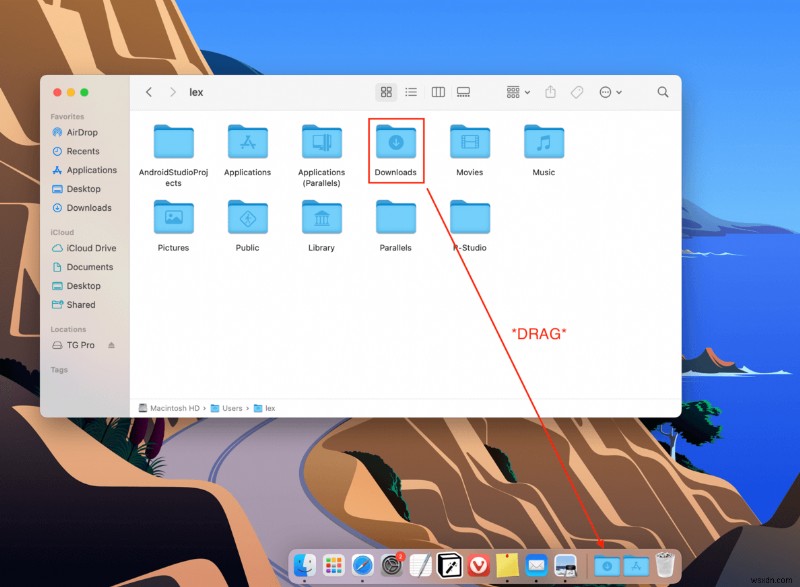Open Recents from the Finder sidebar
Screen dimensions: 800x587
click(x=82, y=151)
